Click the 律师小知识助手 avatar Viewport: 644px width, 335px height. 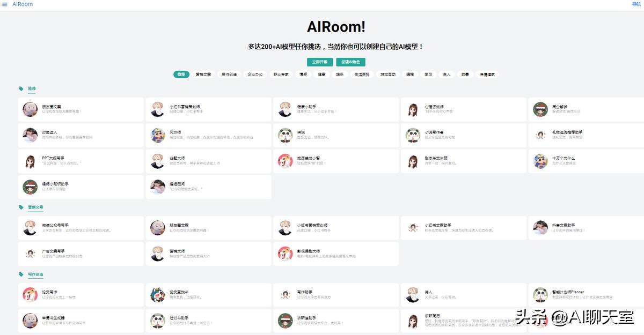point(30,187)
